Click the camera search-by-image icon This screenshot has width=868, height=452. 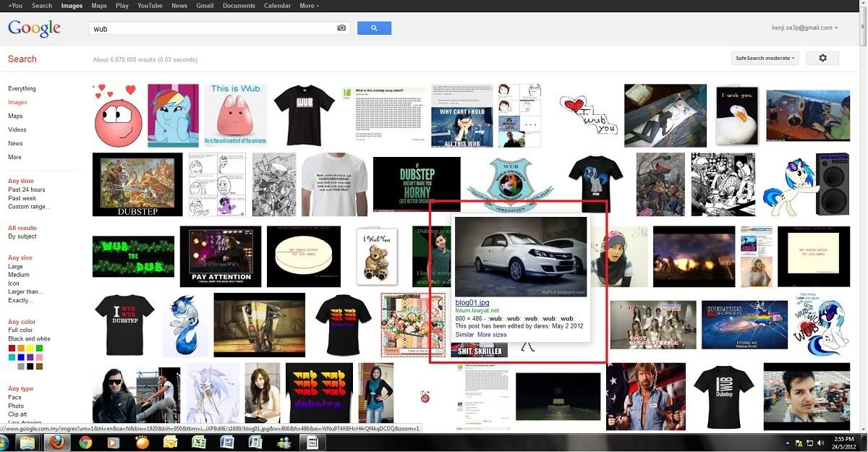[x=341, y=28]
